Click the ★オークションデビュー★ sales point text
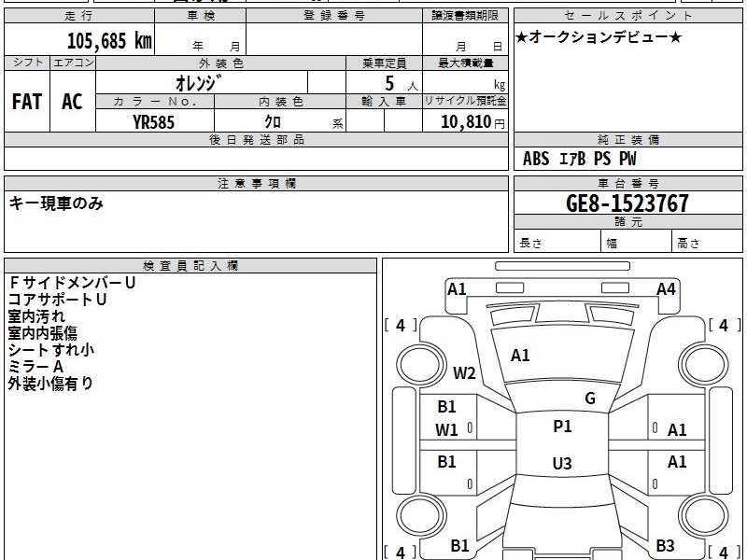The image size is (747, 560). 599,37
